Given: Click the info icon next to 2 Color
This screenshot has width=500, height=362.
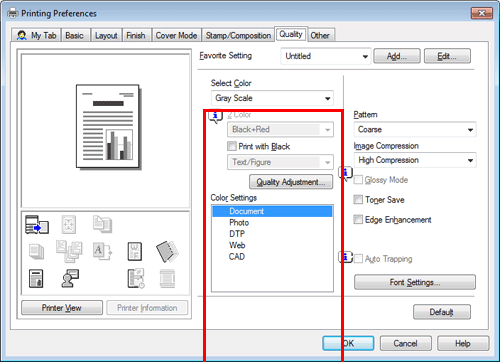Looking at the screenshot, I should click(x=215, y=116).
